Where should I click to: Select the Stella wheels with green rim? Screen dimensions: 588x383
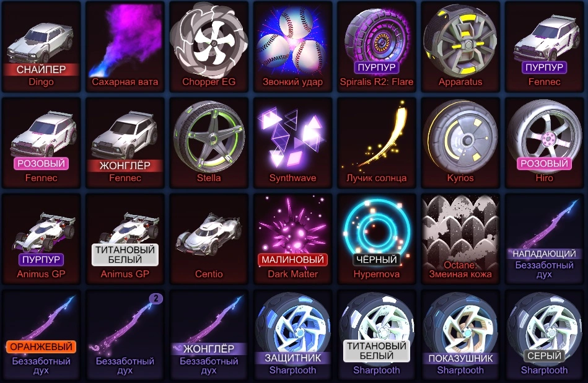209,143
